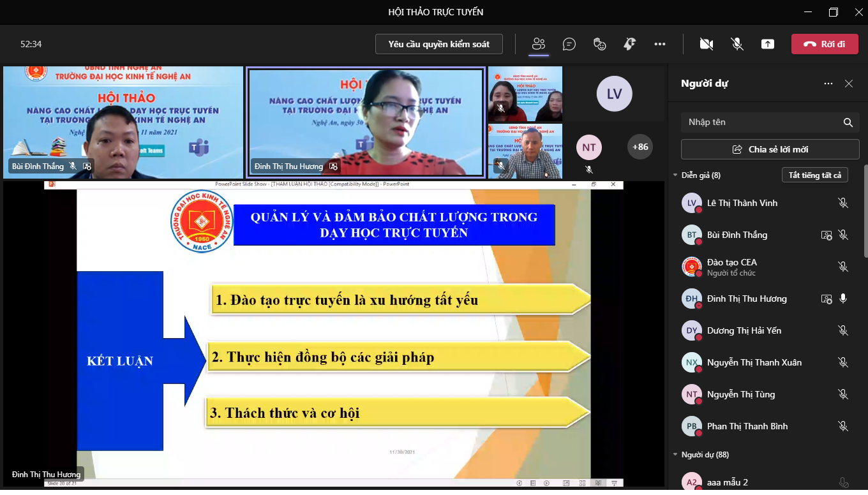Collapse the Diễn giả (8) section
The width and height of the screenshot is (868, 495).
pyautogui.click(x=676, y=175)
